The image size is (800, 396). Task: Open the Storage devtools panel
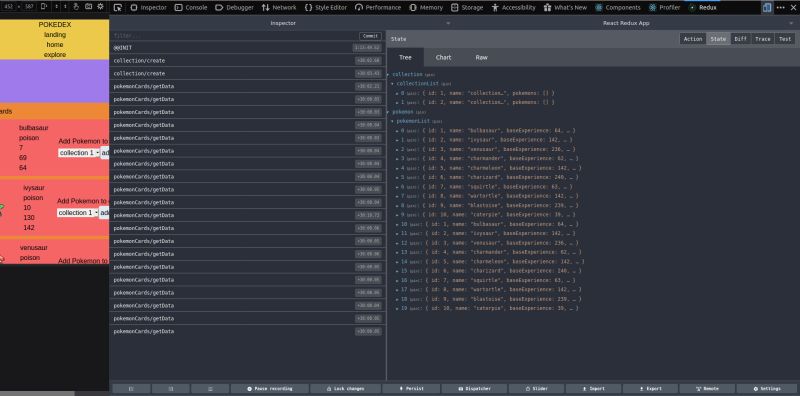click(x=466, y=8)
